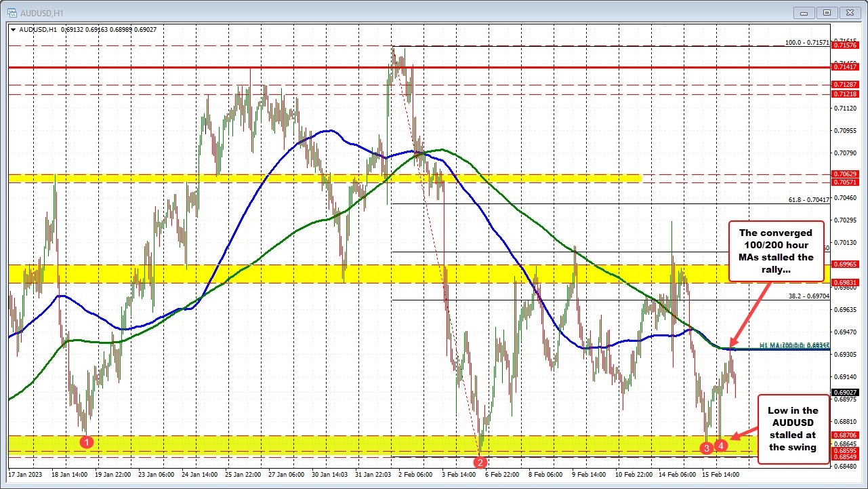868x489 pixels.
Task: Click red marker 4 beside marker 3
Action: pyautogui.click(x=721, y=446)
